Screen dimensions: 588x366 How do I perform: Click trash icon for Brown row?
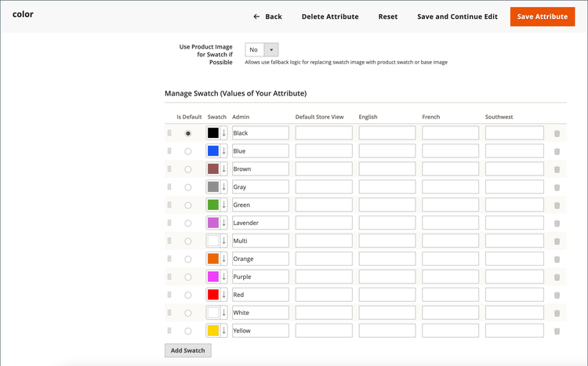click(x=557, y=169)
